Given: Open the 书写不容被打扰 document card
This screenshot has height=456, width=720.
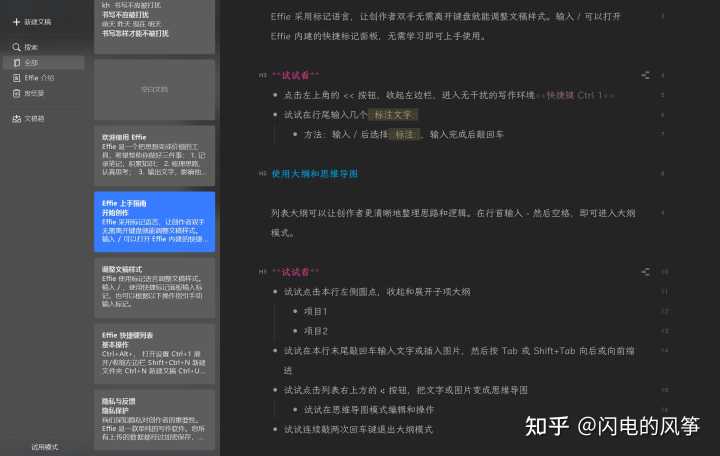Looking at the screenshot, I should click(154, 27).
